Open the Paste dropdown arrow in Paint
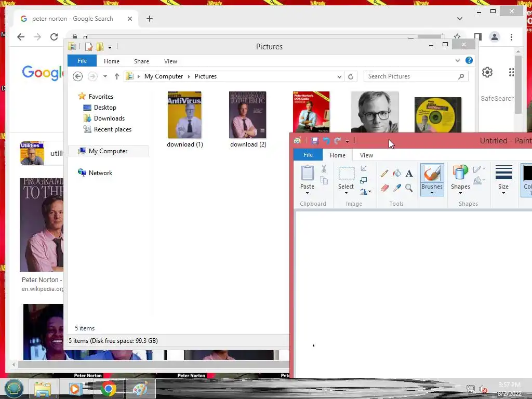This screenshot has width=532, height=399. [x=308, y=193]
